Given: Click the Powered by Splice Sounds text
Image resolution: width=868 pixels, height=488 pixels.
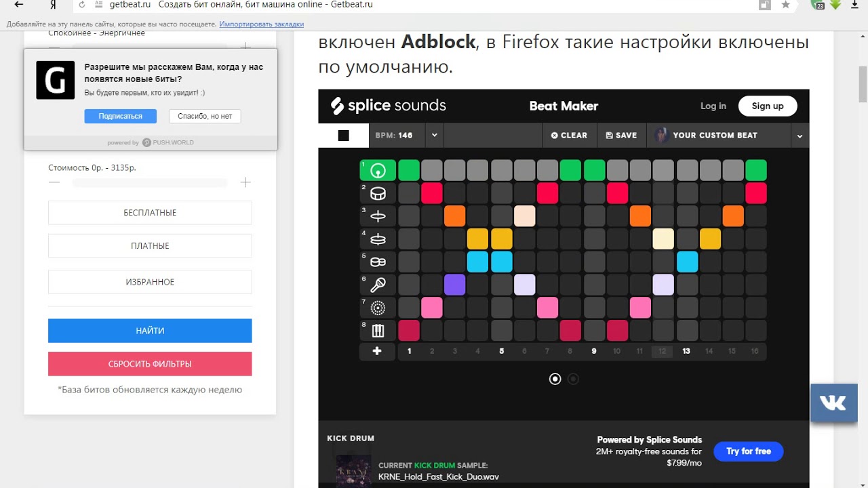Looking at the screenshot, I should click(x=649, y=440).
